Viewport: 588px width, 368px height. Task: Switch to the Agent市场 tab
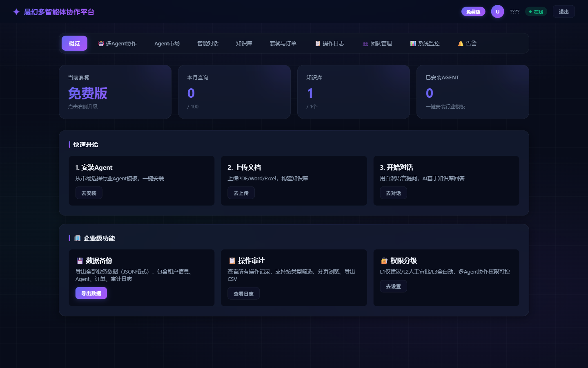167,43
